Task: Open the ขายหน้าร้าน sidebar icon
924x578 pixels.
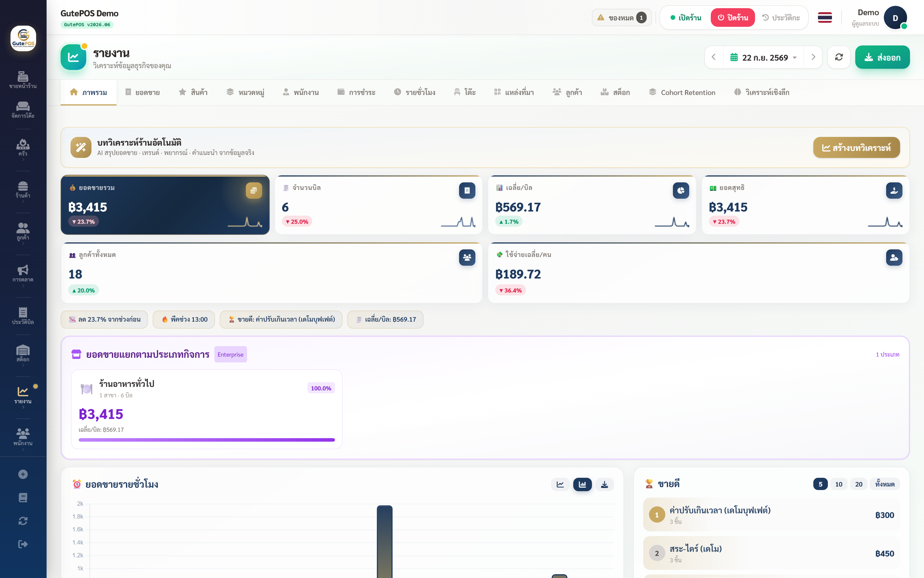Action: (23, 80)
